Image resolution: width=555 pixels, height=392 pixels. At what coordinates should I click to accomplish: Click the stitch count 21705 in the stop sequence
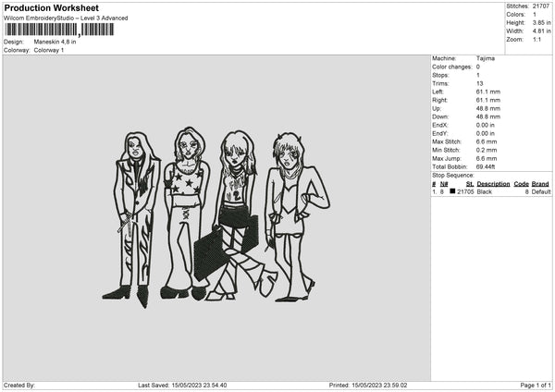click(x=465, y=191)
